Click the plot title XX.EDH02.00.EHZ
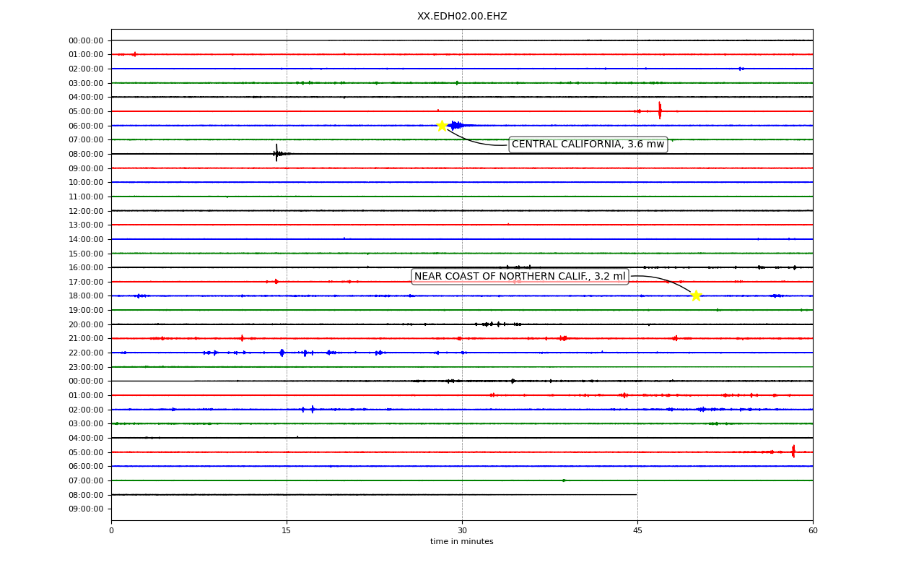Screen dimensions: 924x578 [462, 16]
